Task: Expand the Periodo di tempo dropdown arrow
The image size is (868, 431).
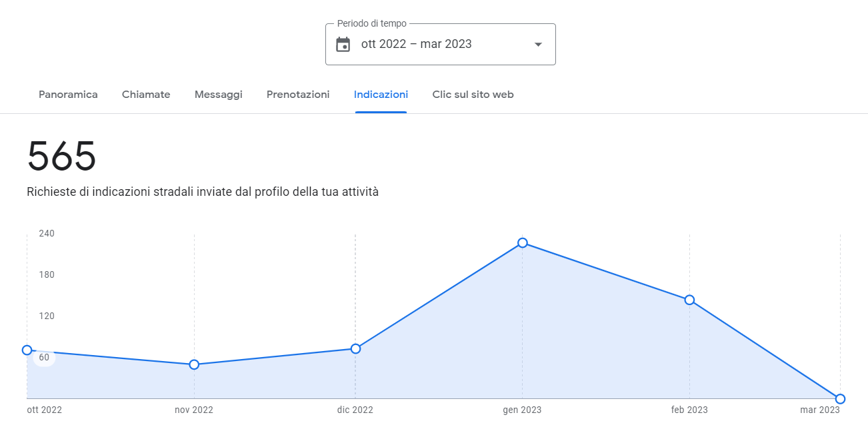Action: [539, 45]
